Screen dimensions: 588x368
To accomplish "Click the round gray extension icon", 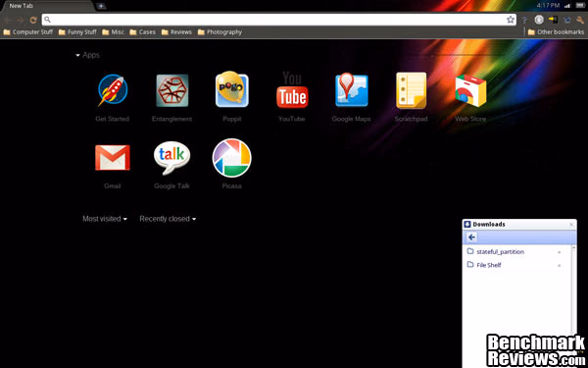I will (x=539, y=20).
